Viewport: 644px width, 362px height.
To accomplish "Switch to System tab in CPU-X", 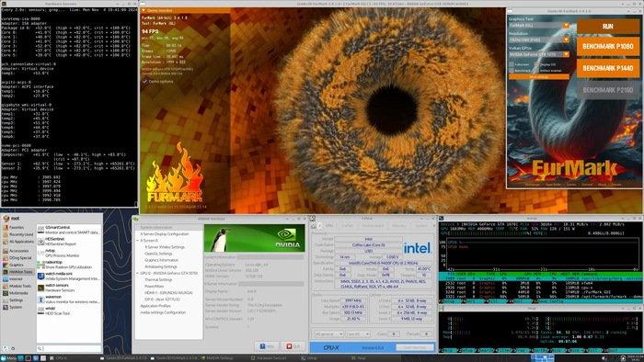I will pyautogui.click(x=421, y=226).
